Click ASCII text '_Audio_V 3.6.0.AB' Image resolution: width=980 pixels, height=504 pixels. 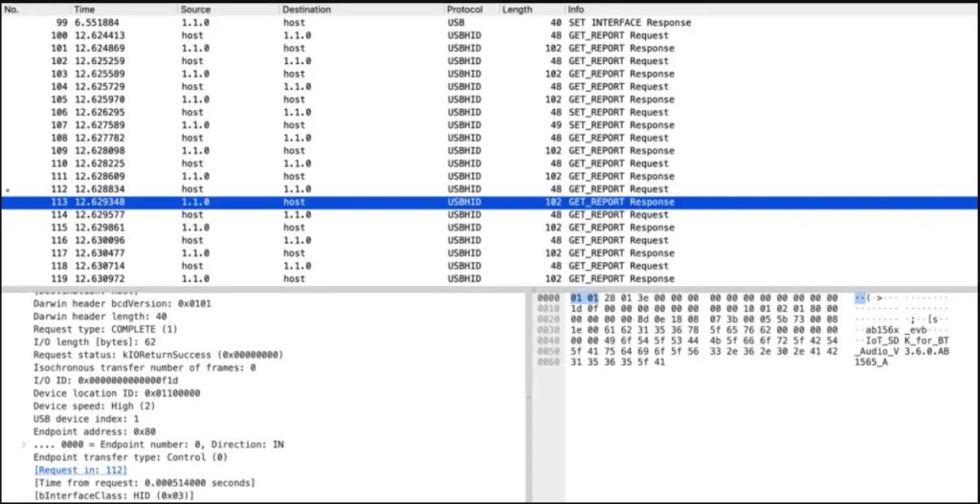click(x=902, y=352)
